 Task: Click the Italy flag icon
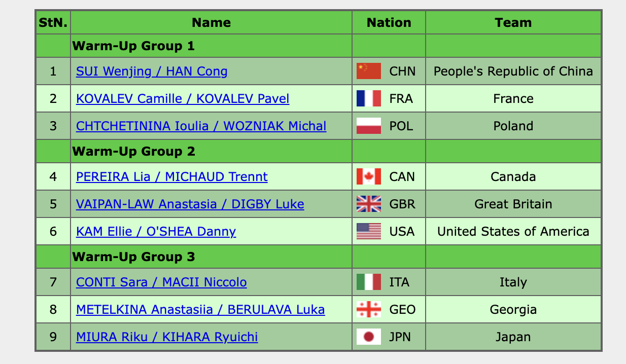pyautogui.click(x=369, y=282)
